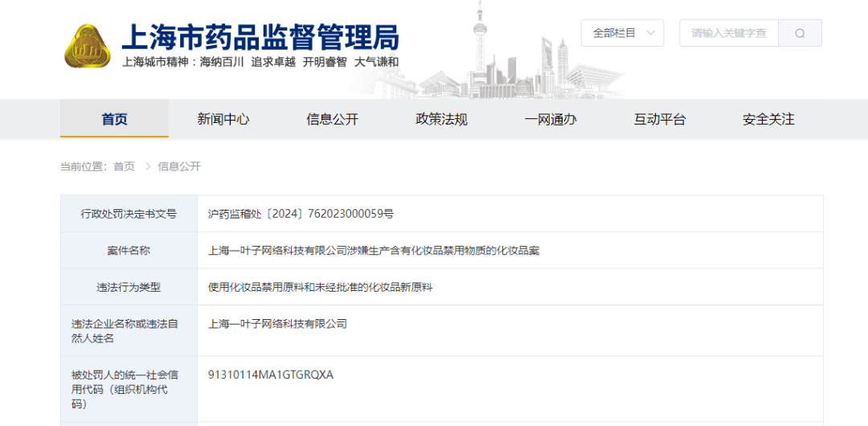Viewport: 868px width, 426px height.
Task: Go to the 首页 navigation tab
Action: tap(114, 119)
